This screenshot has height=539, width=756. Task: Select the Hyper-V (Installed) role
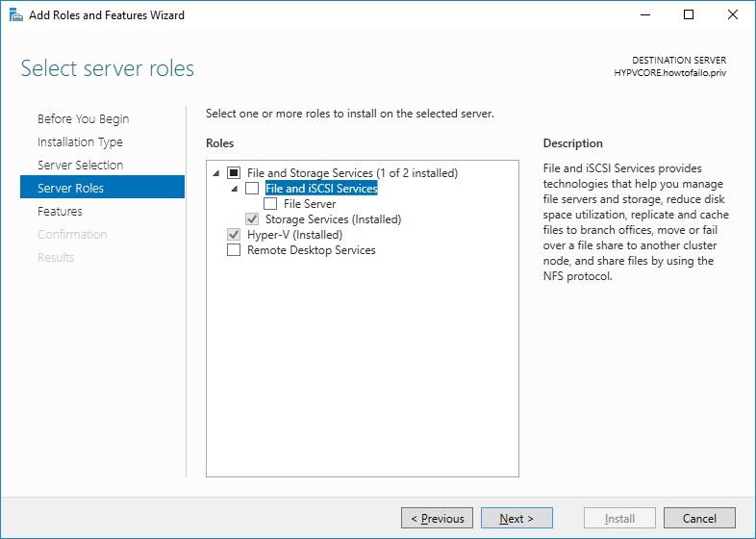pyautogui.click(x=294, y=235)
